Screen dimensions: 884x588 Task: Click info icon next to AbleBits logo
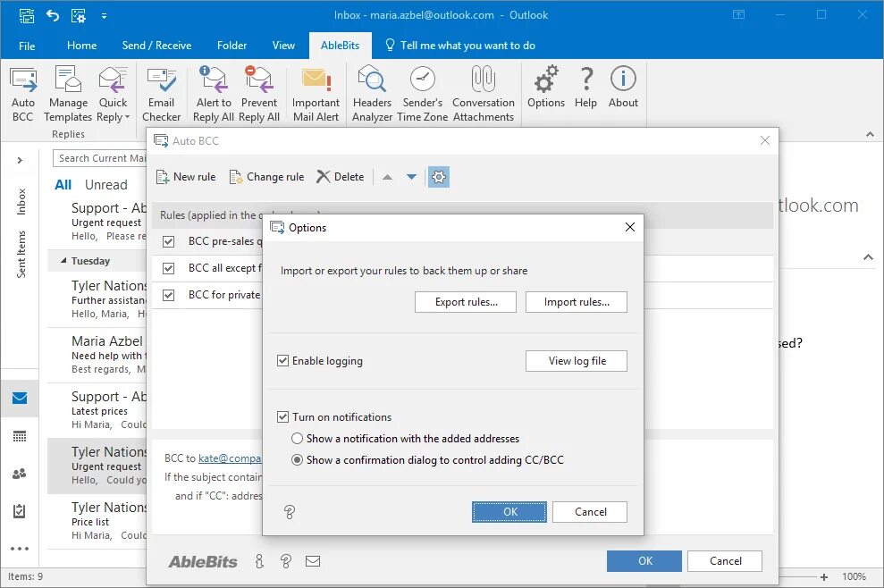click(x=259, y=561)
